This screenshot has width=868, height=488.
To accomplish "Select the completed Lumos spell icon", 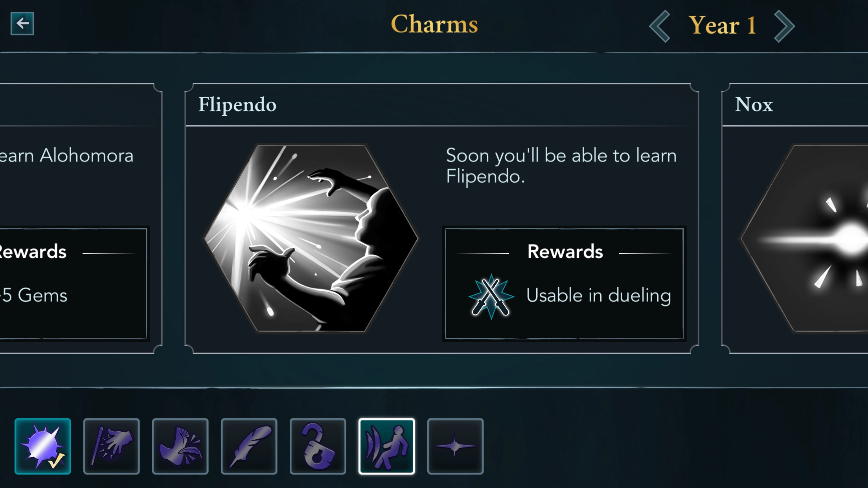I will [x=43, y=446].
